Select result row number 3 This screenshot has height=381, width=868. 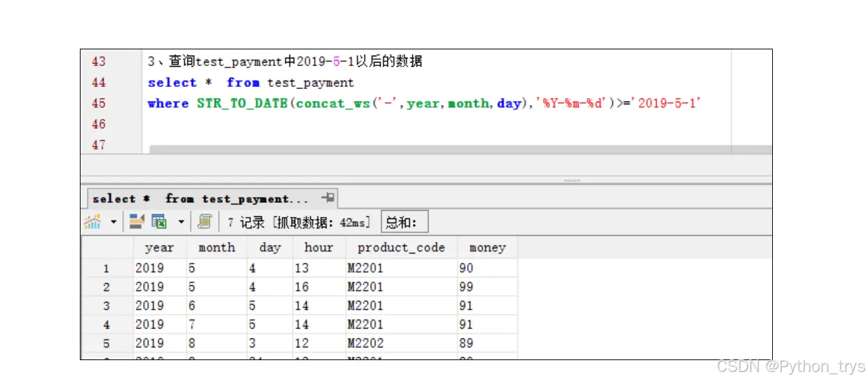107,306
